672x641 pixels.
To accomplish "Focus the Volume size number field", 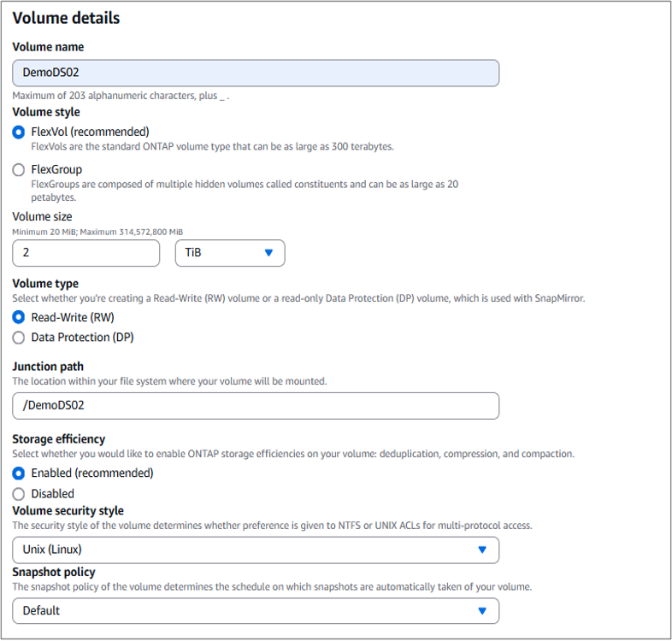I will (85, 253).
